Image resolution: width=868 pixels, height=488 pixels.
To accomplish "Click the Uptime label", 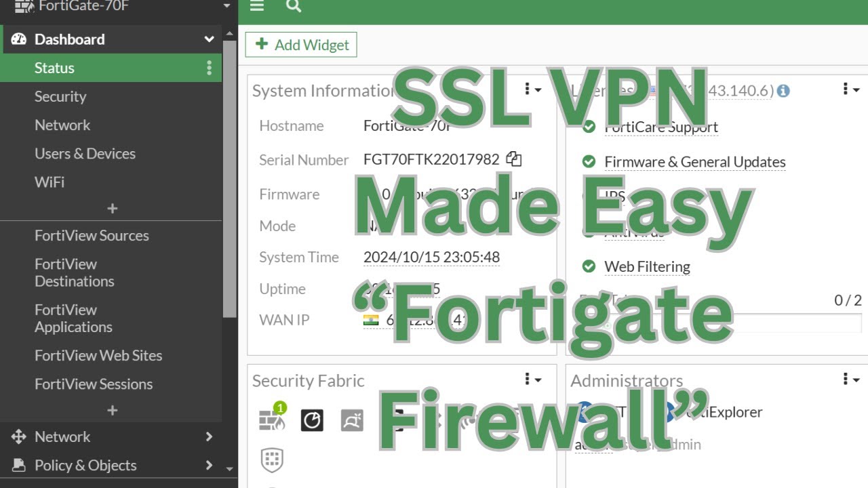I will [282, 289].
